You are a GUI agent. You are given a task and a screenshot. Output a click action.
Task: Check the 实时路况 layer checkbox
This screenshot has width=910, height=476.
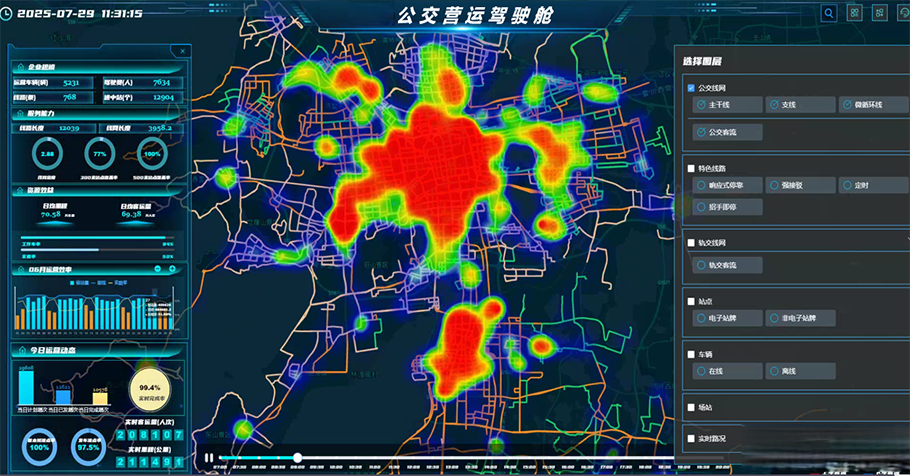691,438
